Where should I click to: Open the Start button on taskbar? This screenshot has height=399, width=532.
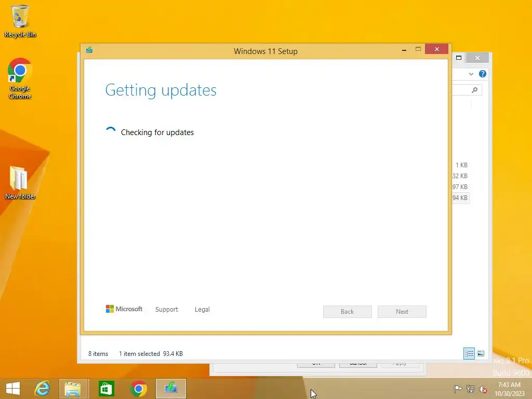click(13, 389)
